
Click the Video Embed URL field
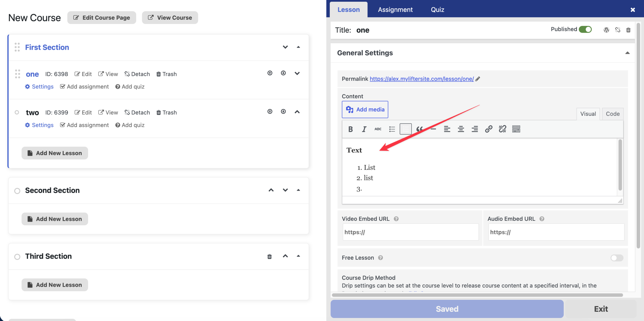pyautogui.click(x=411, y=232)
